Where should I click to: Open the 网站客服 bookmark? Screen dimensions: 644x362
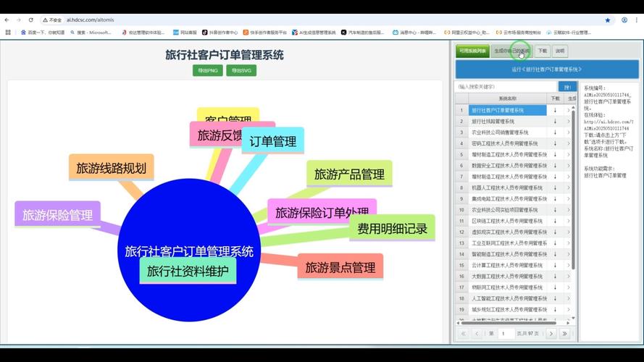point(185,32)
